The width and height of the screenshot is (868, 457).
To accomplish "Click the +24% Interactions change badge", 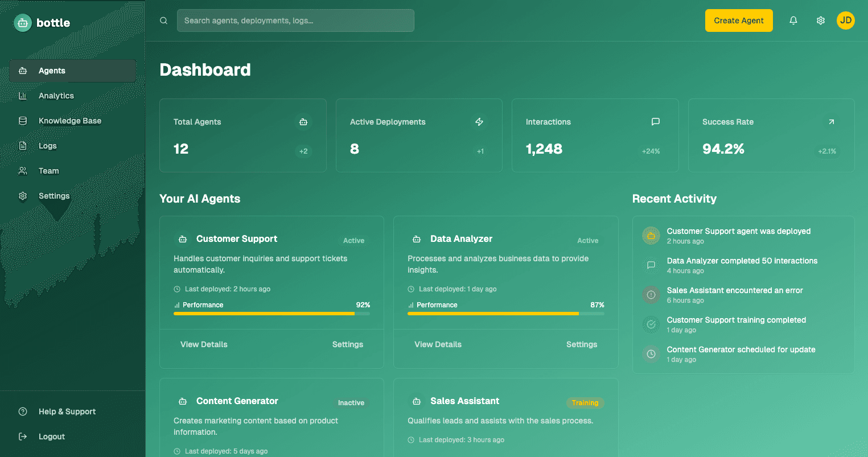I will (651, 151).
